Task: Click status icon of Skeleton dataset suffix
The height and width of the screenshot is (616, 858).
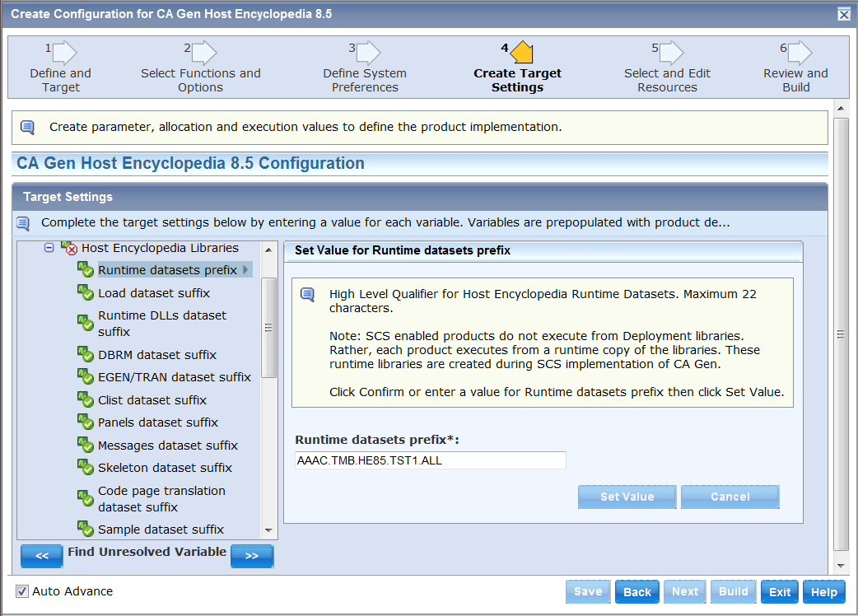Action: [86, 467]
